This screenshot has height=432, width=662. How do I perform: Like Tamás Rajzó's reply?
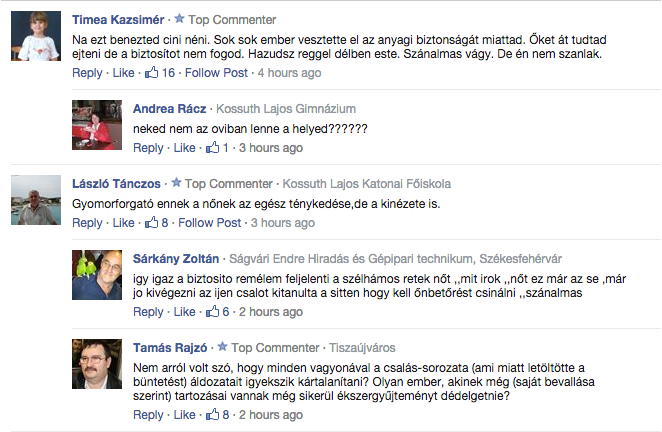point(185,414)
